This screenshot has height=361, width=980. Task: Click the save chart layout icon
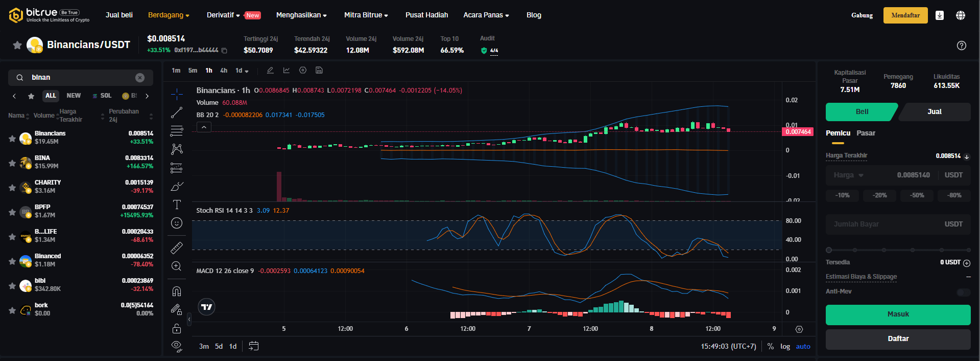coord(319,71)
